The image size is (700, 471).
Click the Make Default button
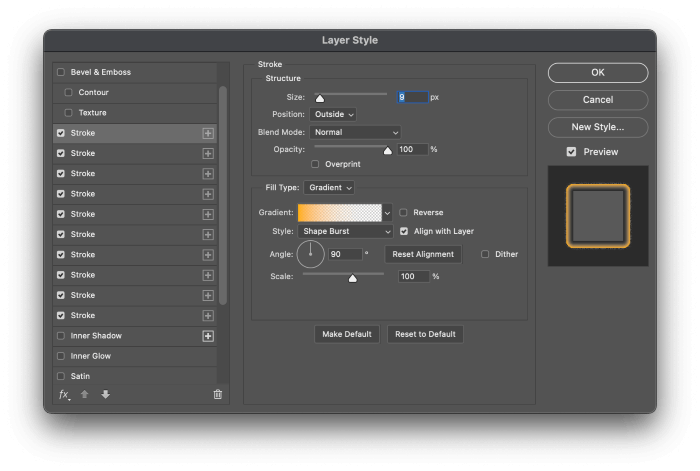[x=347, y=334]
